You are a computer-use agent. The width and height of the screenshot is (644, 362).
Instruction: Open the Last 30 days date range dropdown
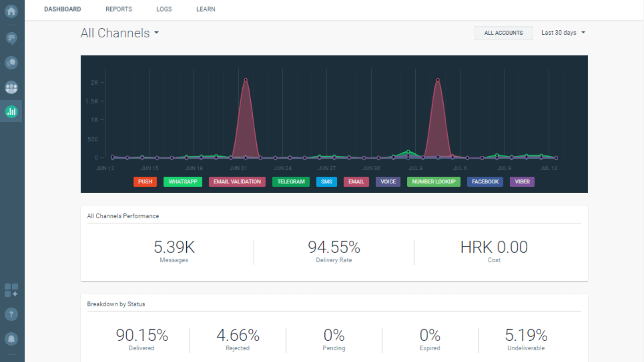563,33
